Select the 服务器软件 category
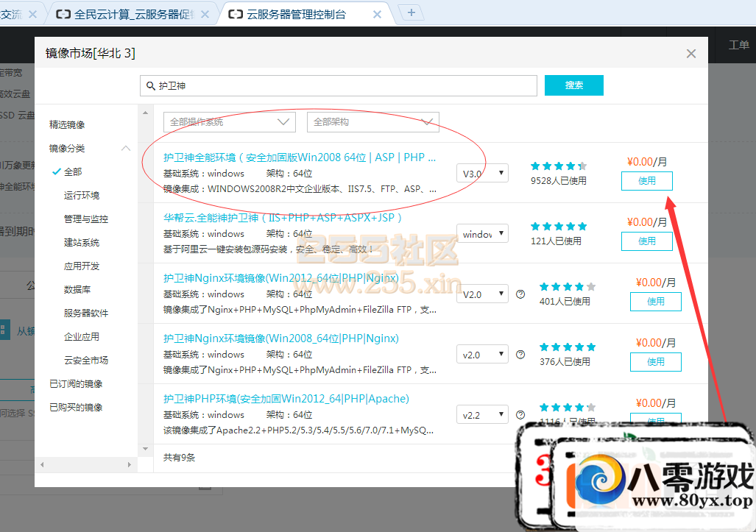756x532 pixels. [x=86, y=313]
